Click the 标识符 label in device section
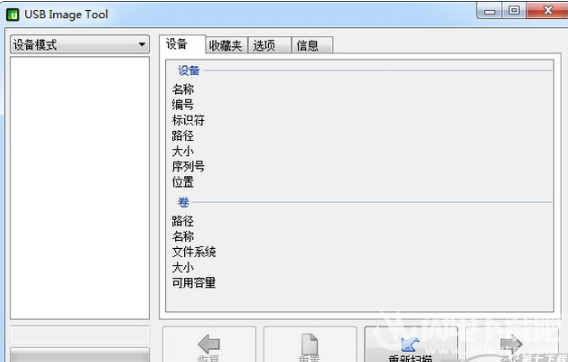This screenshot has width=568, height=362. 188,120
